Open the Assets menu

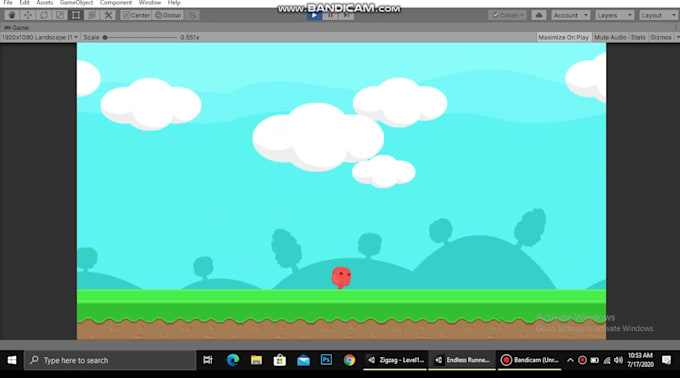click(x=44, y=3)
